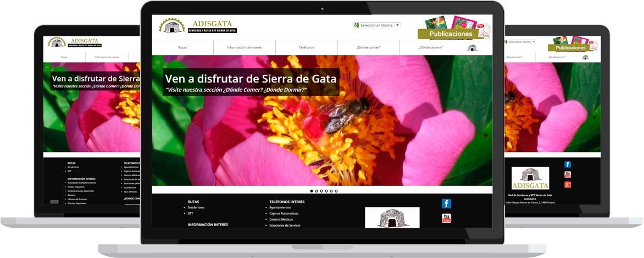Click 'INFORMACIÓN INTERÉS' footer heading on center laptop
Screen dimensions: 644x258
(x=208, y=224)
